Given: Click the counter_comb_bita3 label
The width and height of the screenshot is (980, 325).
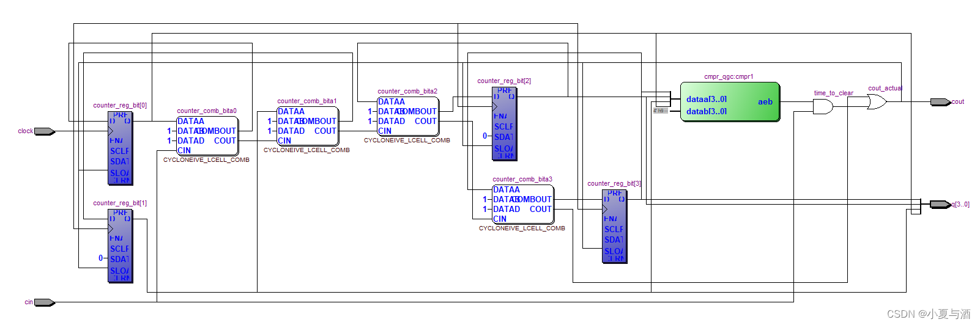Looking at the screenshot, I should [522, 179].
